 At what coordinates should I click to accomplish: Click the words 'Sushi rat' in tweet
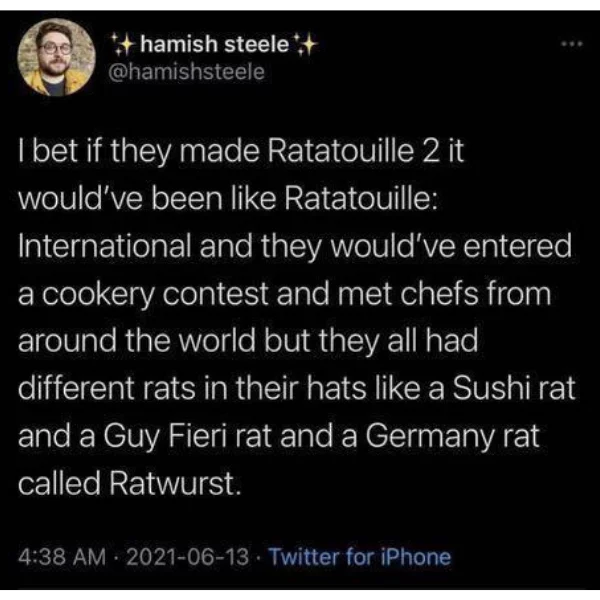coord(514,388)
